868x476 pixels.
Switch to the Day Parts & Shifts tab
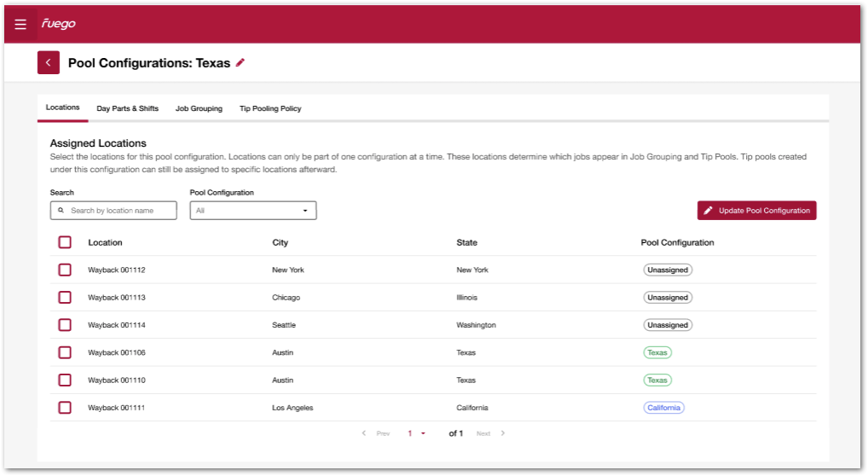[x=127, y=108]
